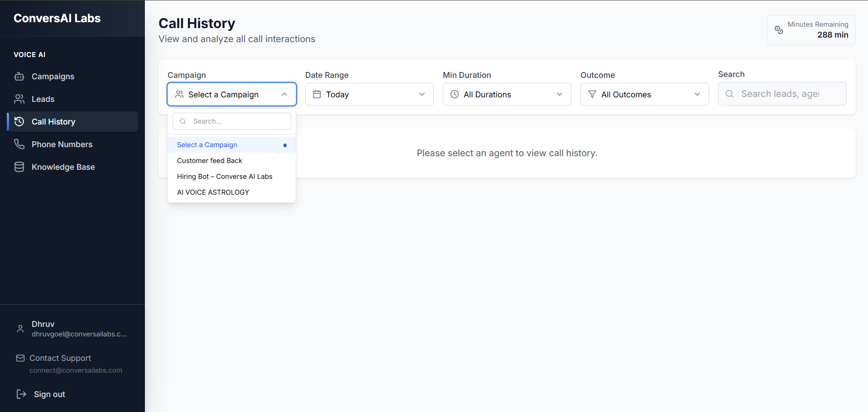The image size is (868, 412).
Task: Click the Leads people icon
Action: [19, 99]
